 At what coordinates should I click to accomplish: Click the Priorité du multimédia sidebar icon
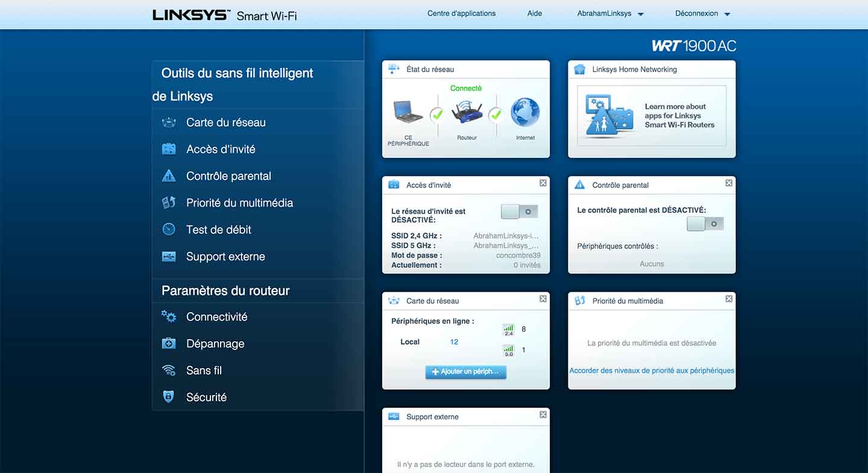point(169,202)
